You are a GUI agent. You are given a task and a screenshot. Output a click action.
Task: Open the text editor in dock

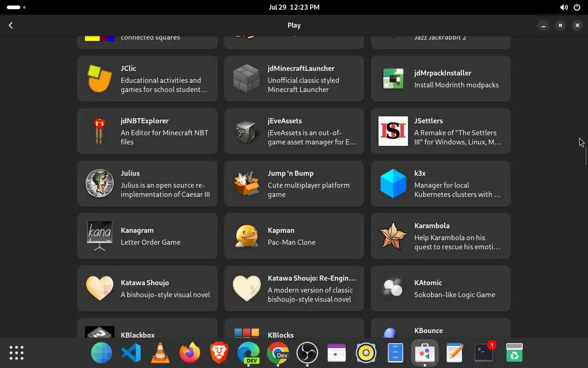[x=454, y=353]
